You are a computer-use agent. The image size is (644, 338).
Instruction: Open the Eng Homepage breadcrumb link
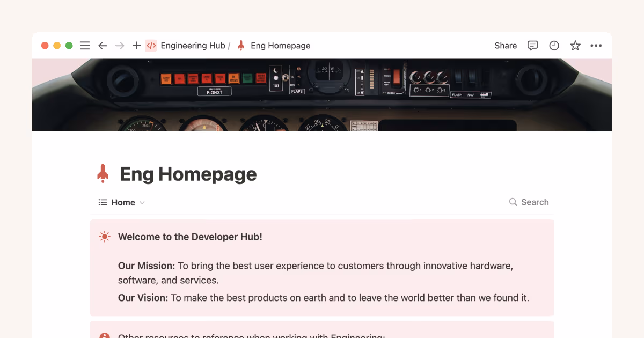pos(281,46)
